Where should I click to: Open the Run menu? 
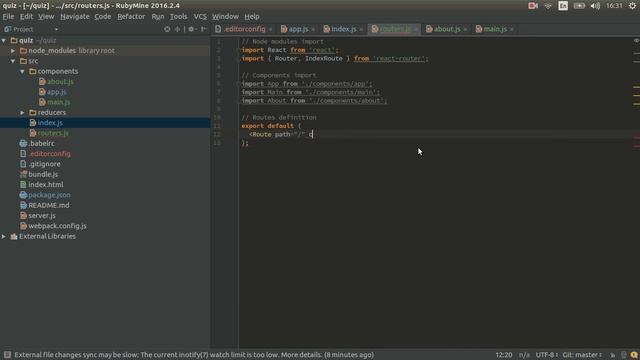click(x=158, y=17)
